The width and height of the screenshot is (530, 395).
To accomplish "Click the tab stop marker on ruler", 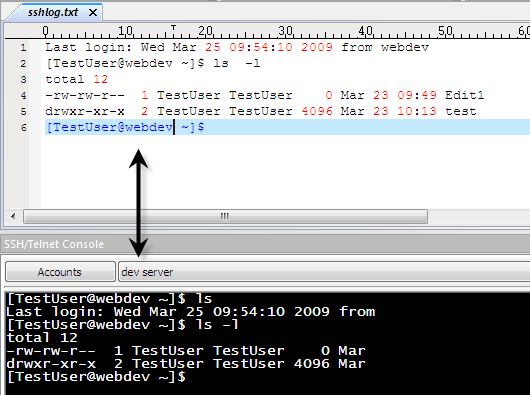I will point(173,27).
